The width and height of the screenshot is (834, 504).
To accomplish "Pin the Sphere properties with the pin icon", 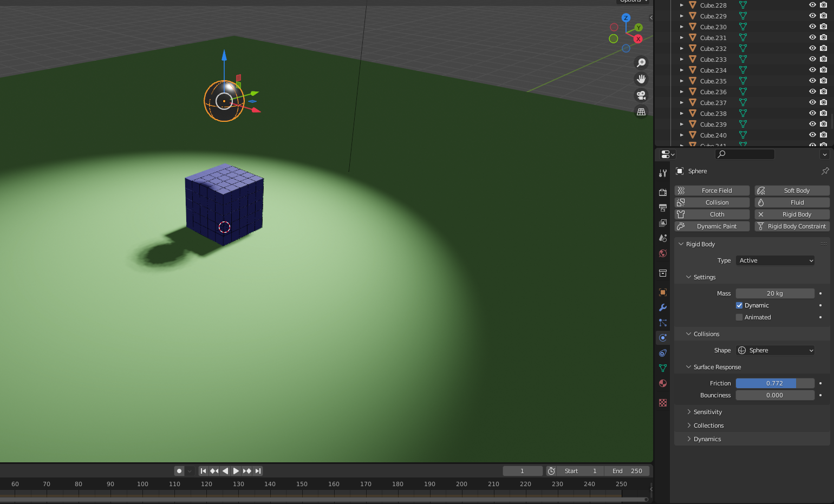I will pyautogui.click(x=825, y=171).
